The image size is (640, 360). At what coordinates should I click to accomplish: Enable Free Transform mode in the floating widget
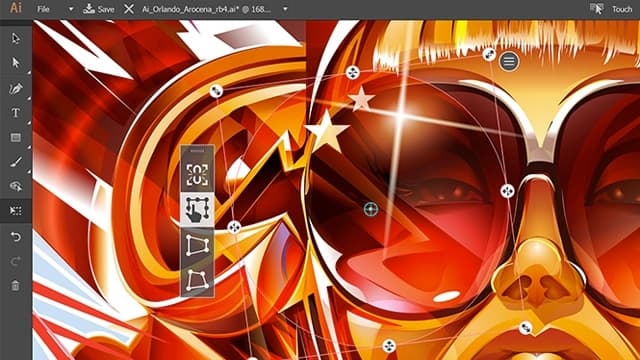tap(197, 209)
